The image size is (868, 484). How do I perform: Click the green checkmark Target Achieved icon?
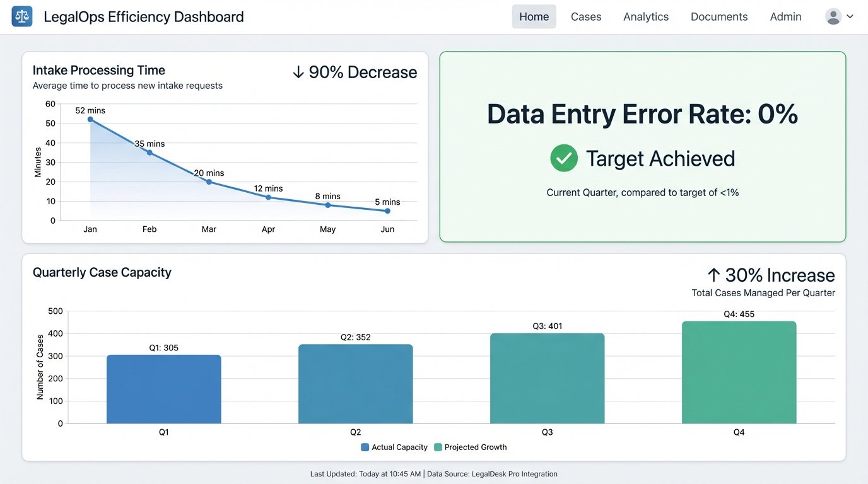coord(563,158)
